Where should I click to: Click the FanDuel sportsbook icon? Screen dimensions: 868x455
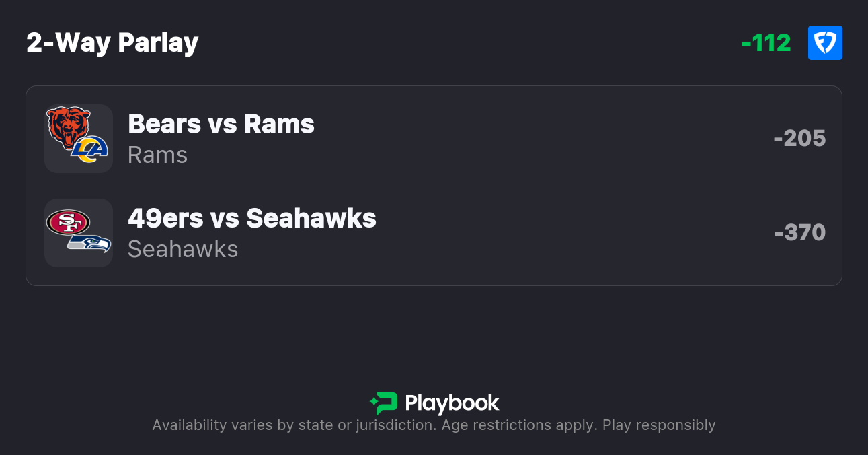tap(825, 43)
